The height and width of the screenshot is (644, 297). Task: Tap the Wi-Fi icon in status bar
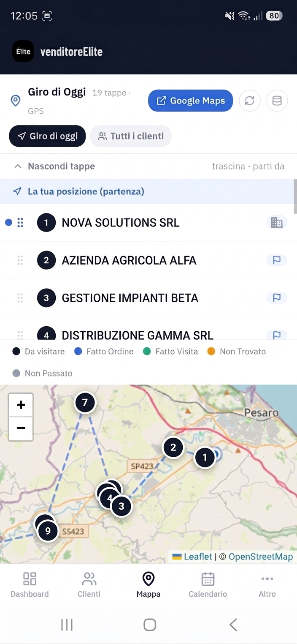coord(244,16)
